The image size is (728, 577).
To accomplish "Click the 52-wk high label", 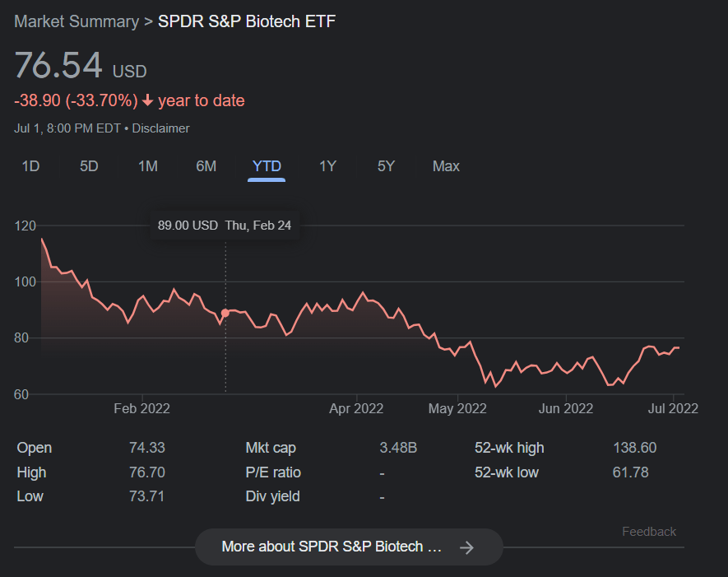I will click(x=509, y=448).
